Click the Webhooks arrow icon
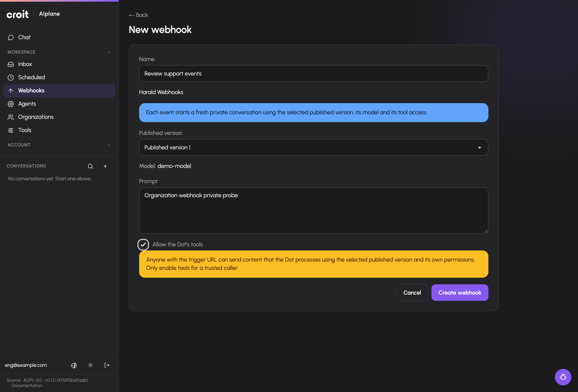The height and width of the screenshot is (392, 578). (11, 91)
